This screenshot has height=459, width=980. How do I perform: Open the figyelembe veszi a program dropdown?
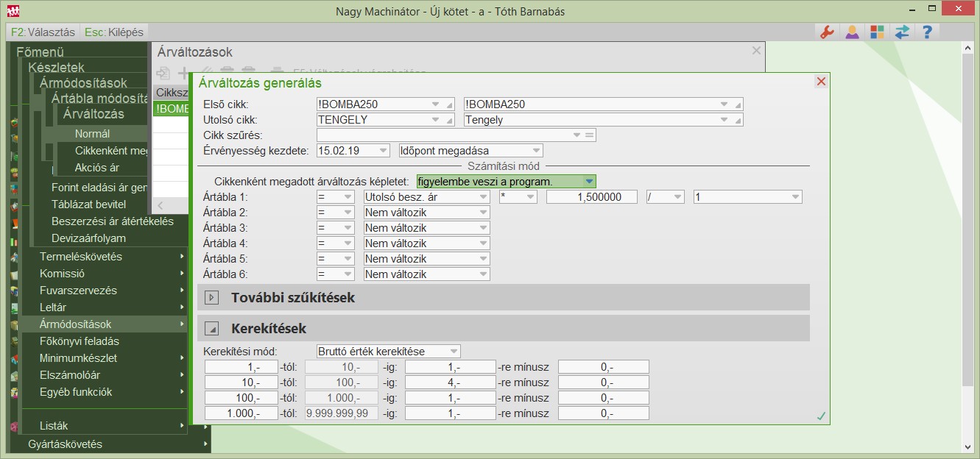pos(589,181)
